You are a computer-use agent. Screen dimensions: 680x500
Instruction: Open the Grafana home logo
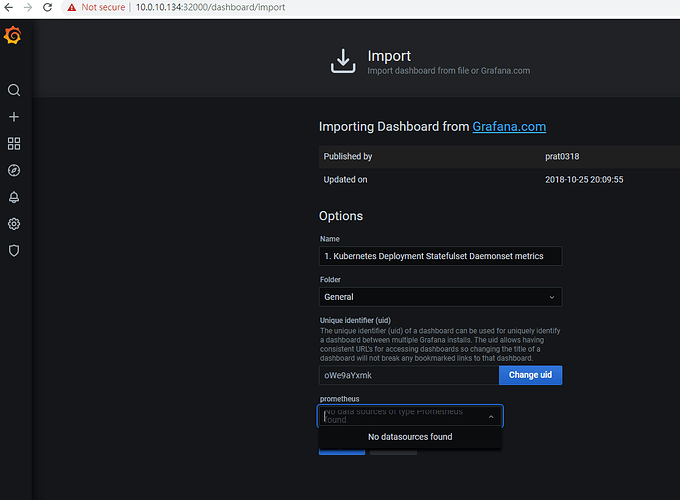tap(13, 35)
